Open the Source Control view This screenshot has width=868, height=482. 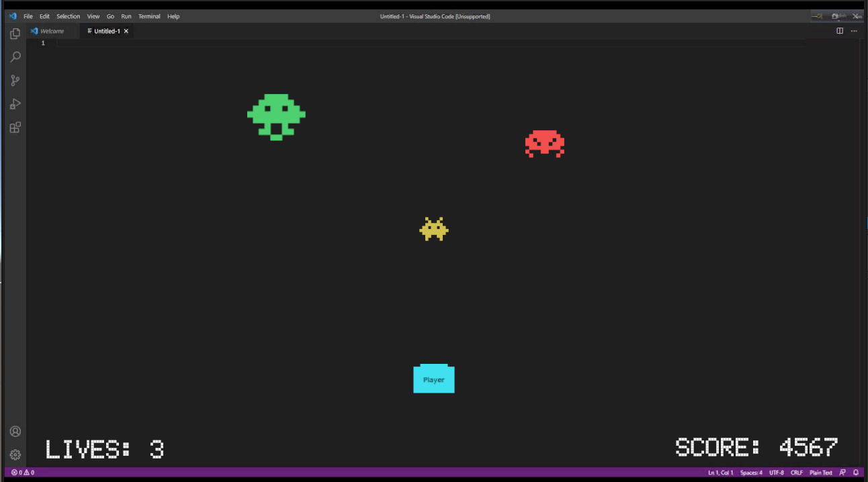[15, 81]
